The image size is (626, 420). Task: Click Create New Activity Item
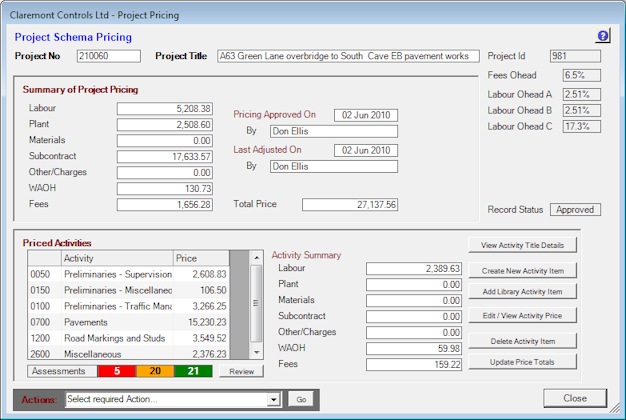[522, 271]
